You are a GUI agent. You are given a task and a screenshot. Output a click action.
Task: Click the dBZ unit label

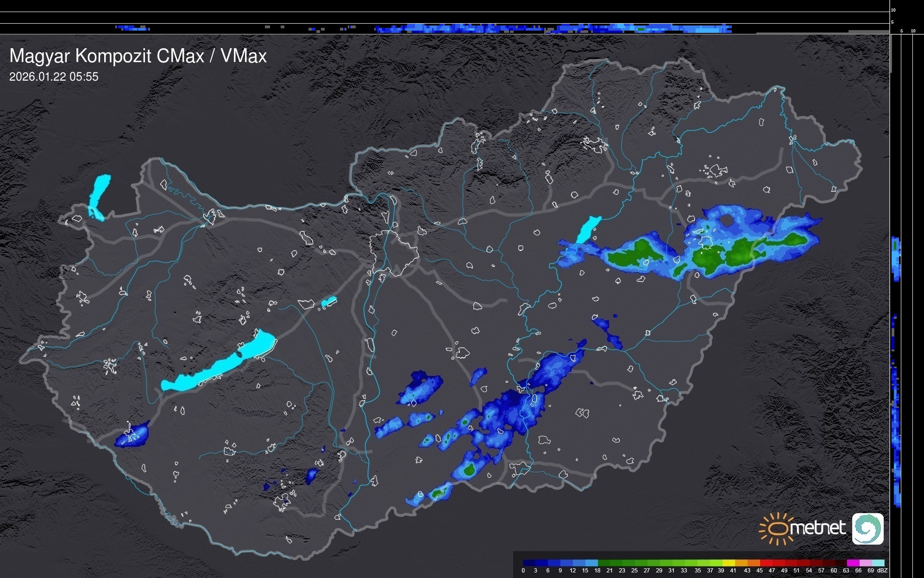click(x=882, y=571)
